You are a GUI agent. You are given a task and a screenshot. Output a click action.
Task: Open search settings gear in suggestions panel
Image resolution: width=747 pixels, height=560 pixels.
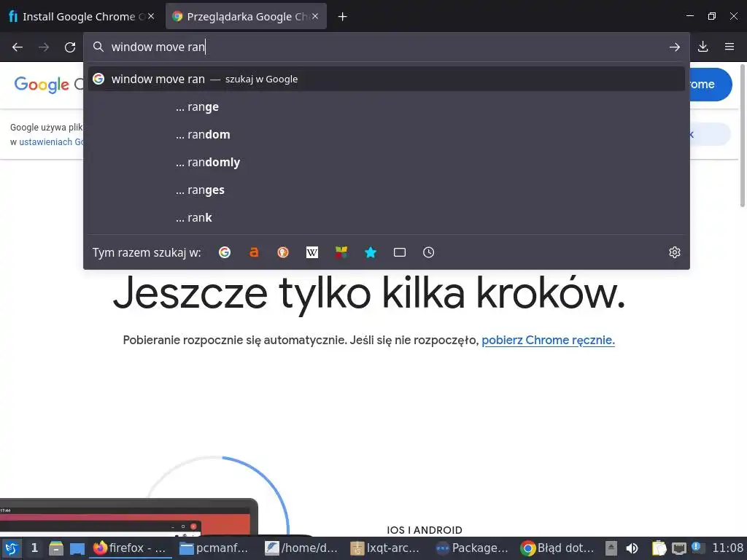(x=675, y=252)
